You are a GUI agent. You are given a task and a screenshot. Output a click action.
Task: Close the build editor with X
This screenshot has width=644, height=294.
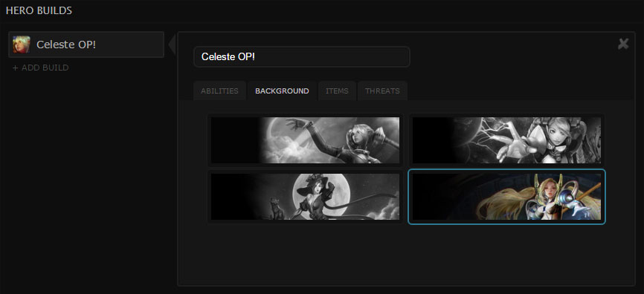[x=623, y=44]
